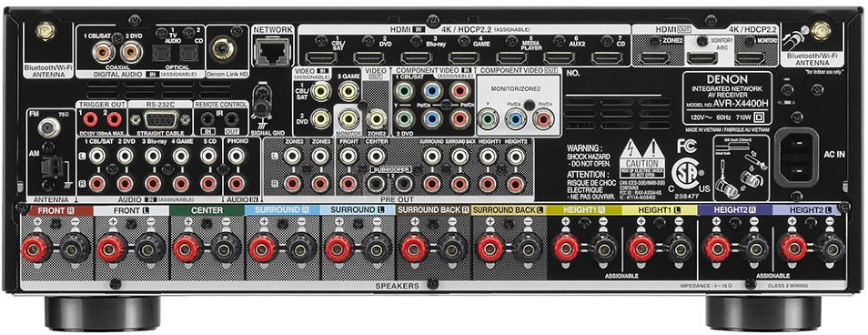Click the FM antenna coaxial connector

(x=49, y=128)
